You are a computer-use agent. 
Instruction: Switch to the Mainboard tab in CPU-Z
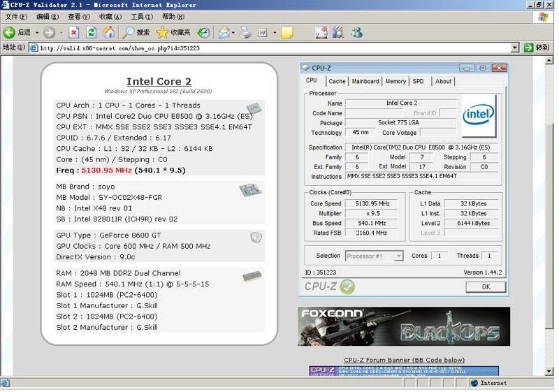tap(365, 81)
